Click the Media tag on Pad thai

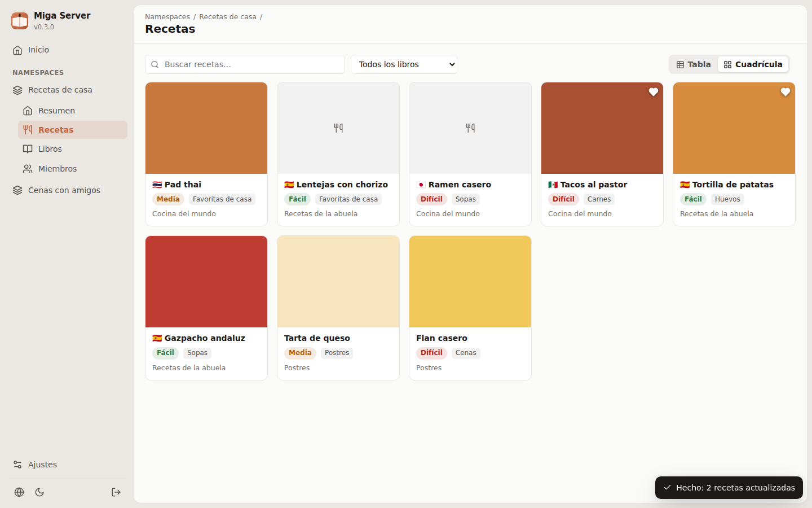click(x=168, y=199)
